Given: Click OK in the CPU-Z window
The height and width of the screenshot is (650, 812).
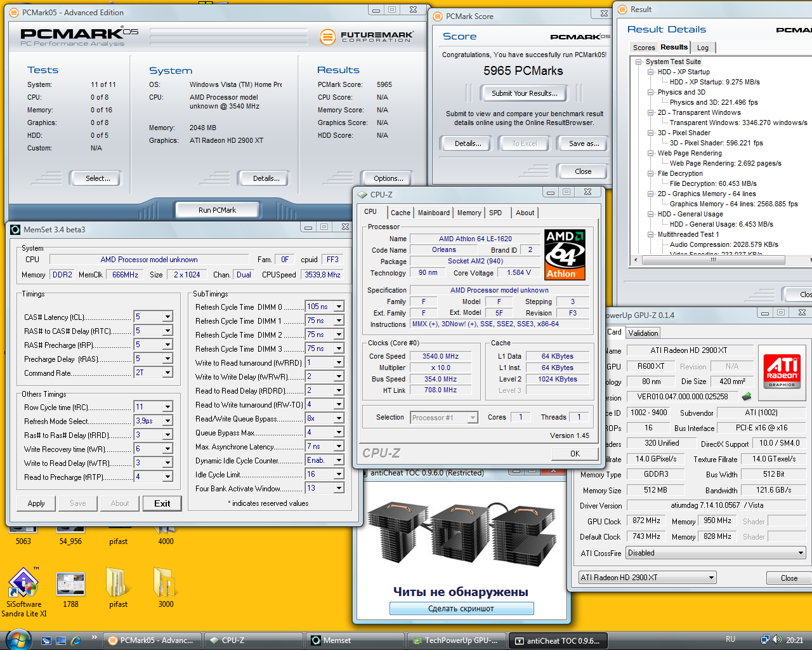Looking at the screenshot, I should (x=575, y=453).
